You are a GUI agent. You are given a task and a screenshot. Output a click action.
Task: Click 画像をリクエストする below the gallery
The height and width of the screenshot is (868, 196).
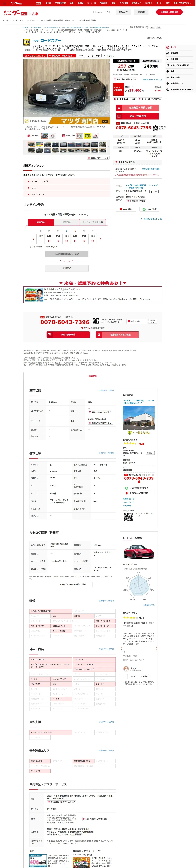point(98,158)
